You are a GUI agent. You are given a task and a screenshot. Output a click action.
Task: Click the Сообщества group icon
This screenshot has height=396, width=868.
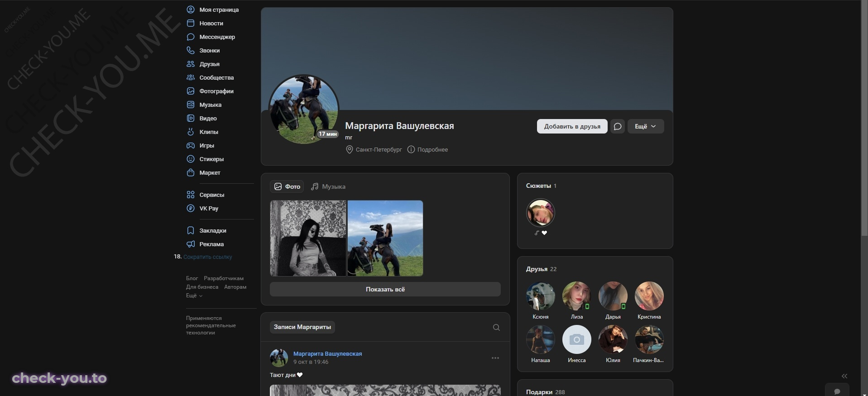tap(191, 77)
